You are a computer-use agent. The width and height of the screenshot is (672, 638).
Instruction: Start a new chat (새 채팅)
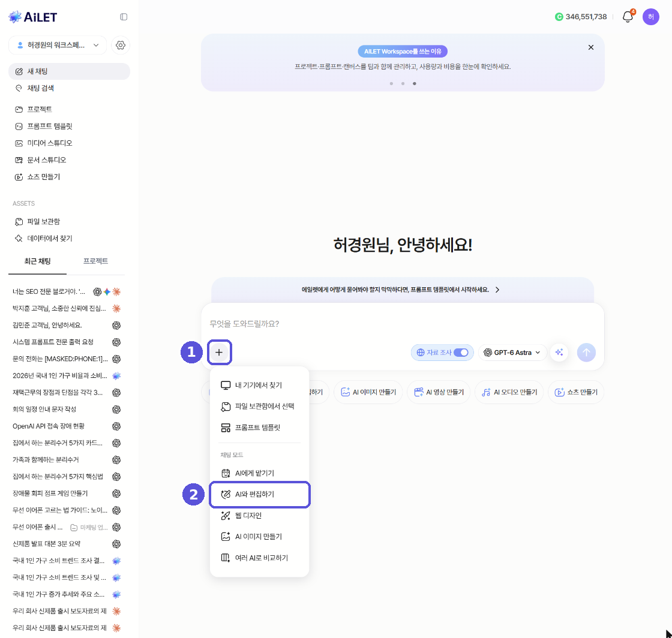69,71
